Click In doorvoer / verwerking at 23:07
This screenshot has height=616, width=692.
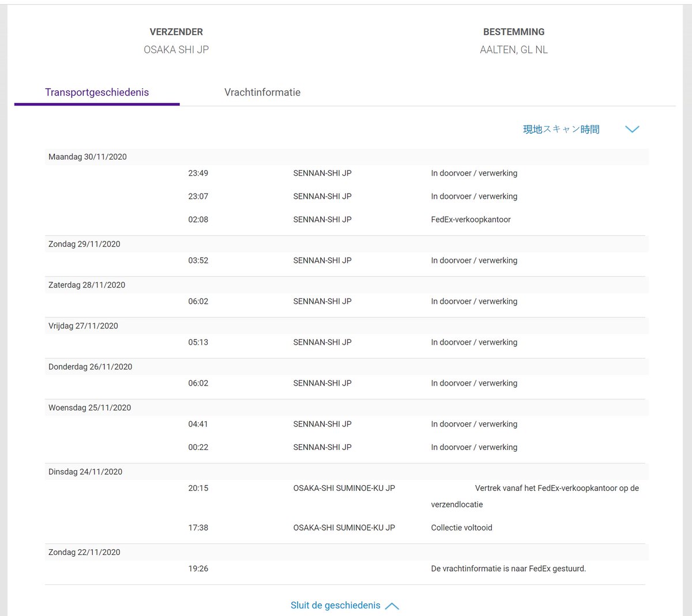click(x=474, y=196)
